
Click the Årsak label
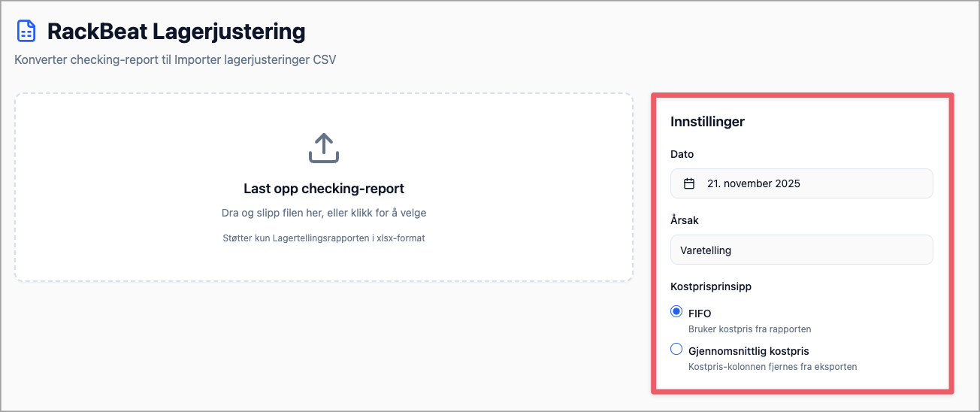685,220
